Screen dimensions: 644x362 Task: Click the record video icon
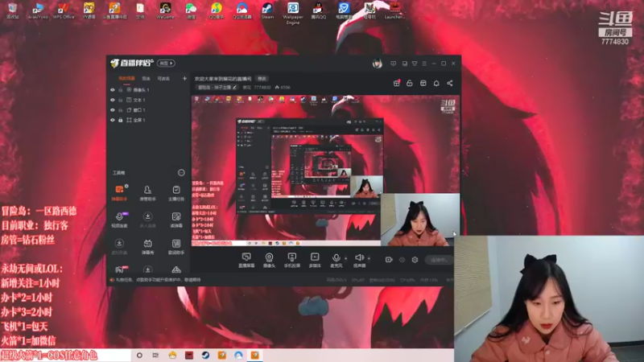tap(389, 260)
